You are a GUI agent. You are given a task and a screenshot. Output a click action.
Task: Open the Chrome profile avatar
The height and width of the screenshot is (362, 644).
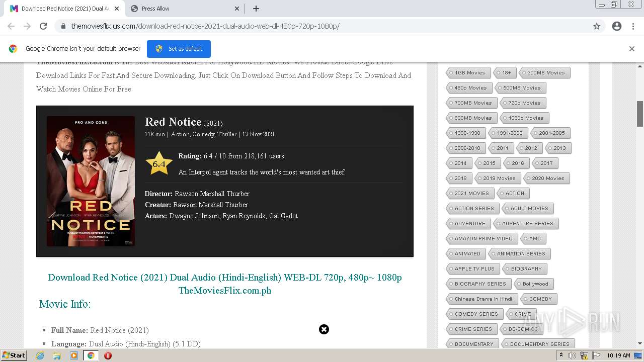click(617, 26)
